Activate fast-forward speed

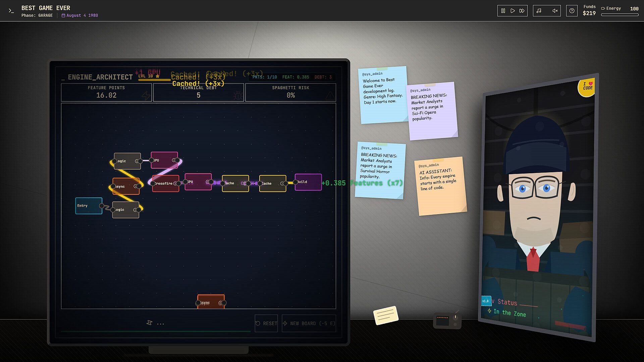tap(522, 11)
